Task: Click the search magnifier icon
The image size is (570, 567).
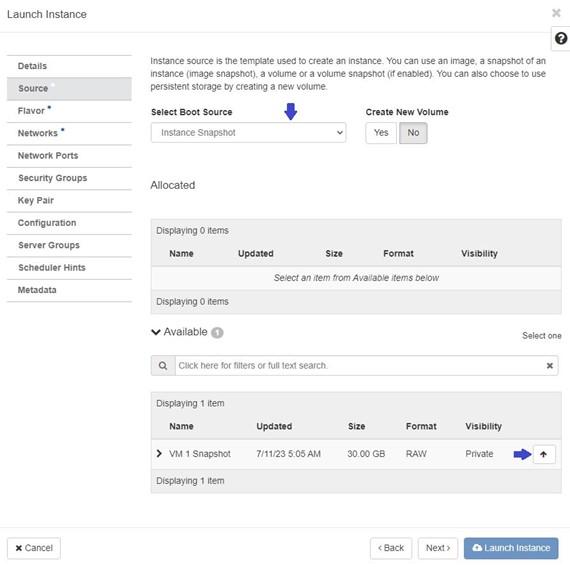Action: click(163, 365)
